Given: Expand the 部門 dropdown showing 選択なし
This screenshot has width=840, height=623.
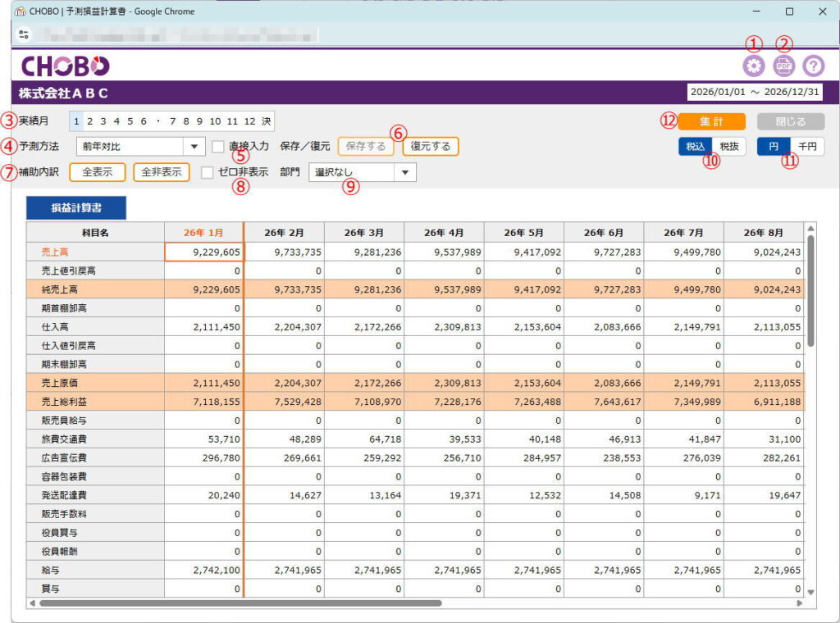Looking at the screenshot, I should point(362,173).
